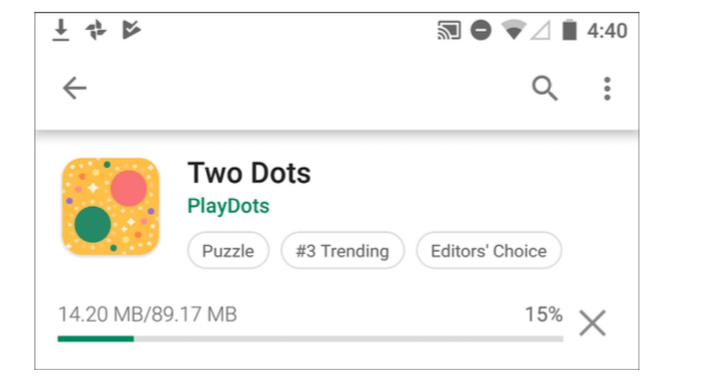Select the Puzzle category chip

tap(228, 251)
